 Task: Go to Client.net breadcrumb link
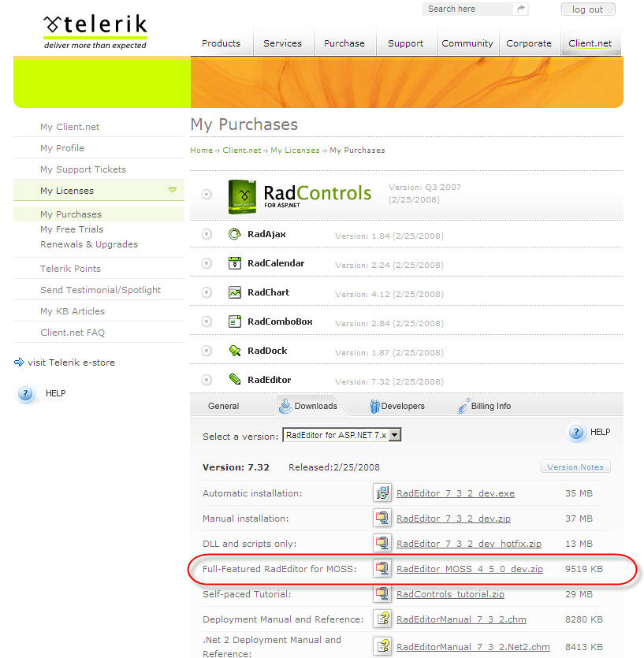point(242,151)
